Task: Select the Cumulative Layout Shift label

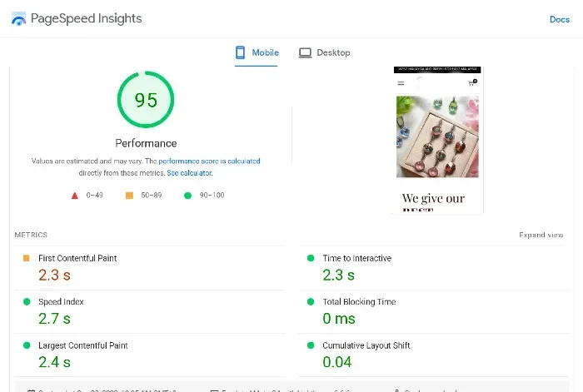Action: [366, 345]
